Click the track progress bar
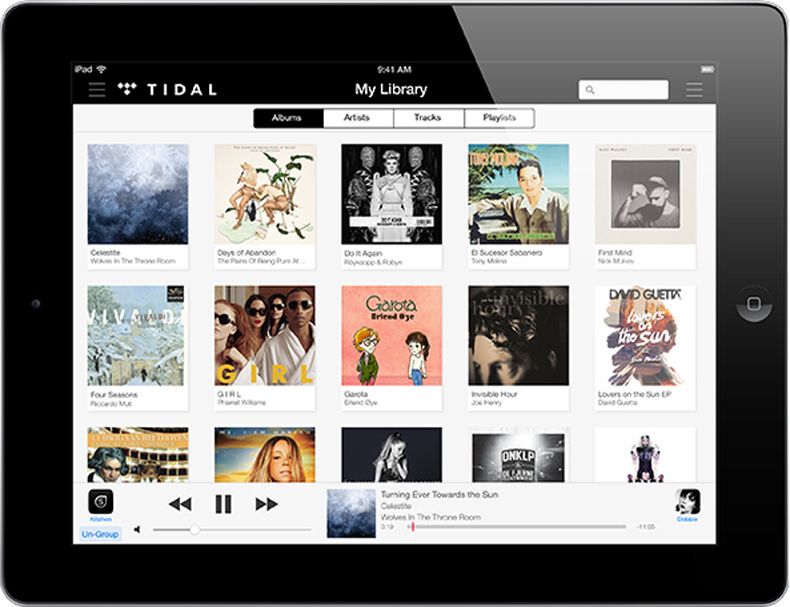Image resolution: width=790 pixels, height=607 pixels. click(x=517, y=527)
